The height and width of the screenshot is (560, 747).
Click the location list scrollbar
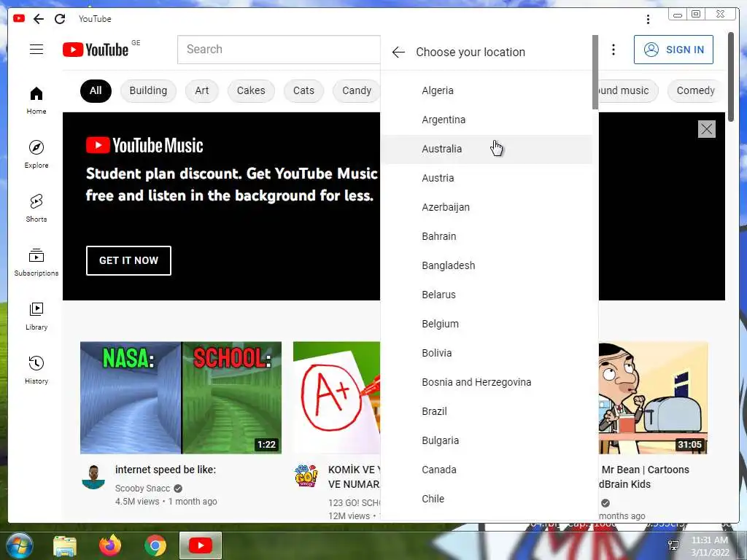coord(595,72)
